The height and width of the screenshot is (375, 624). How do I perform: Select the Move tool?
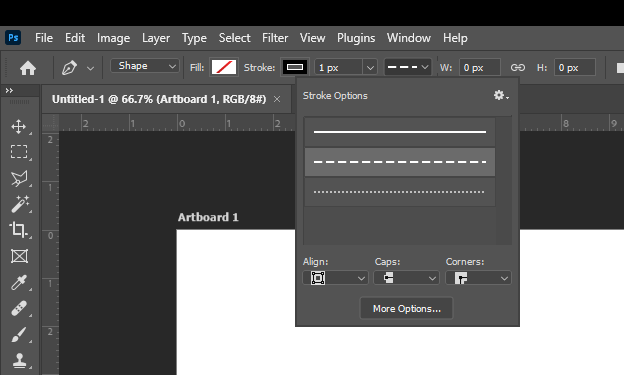[19, 127]
